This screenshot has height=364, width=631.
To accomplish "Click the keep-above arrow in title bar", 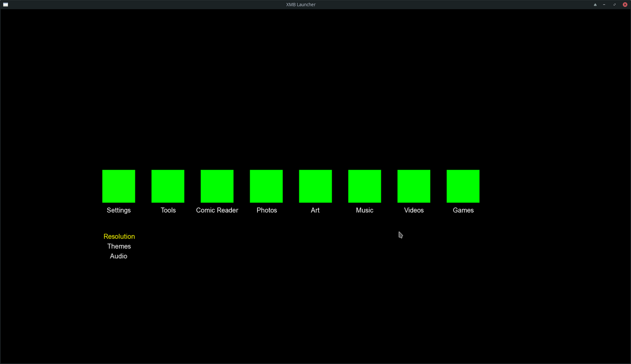I will coord(595,5).
